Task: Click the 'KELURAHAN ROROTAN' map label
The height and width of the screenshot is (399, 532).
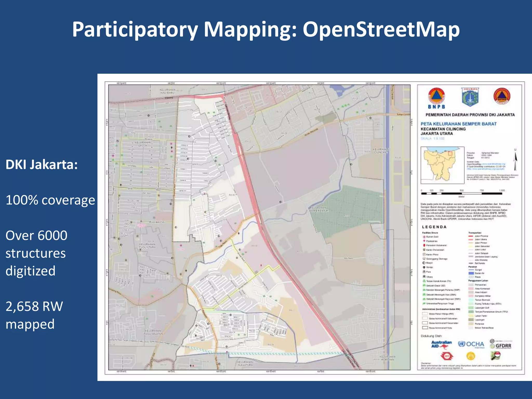Action: pos(388,358)
